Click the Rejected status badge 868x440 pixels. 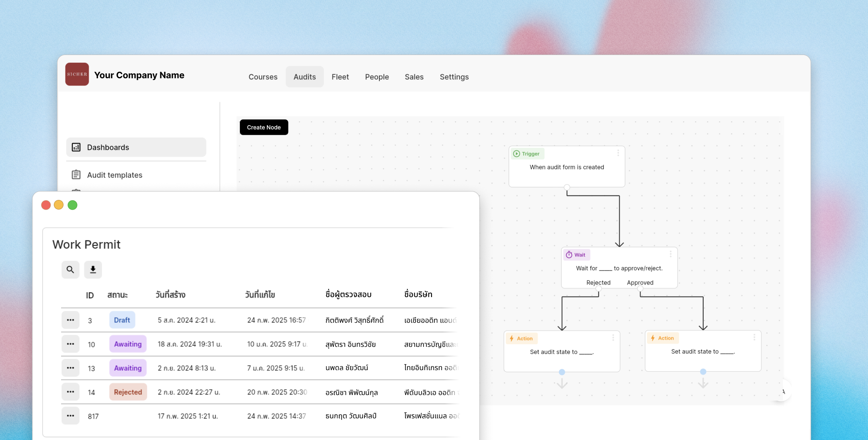(128, 392)
